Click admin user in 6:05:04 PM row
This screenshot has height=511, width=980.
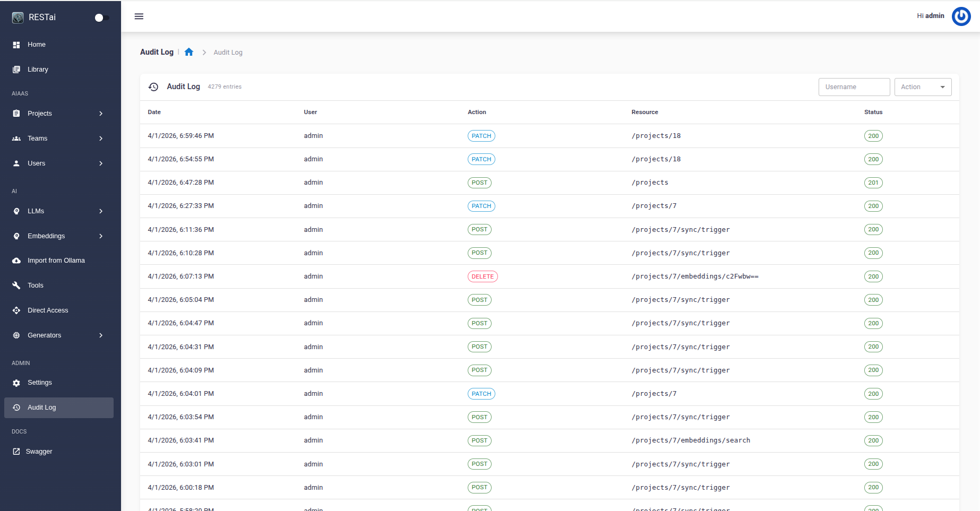coord(313,300)
